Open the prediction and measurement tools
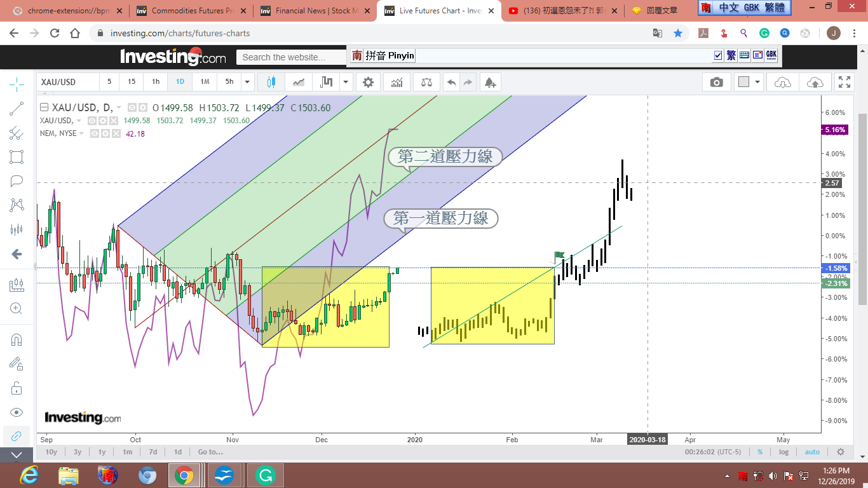The width and height of the screenshot is (868, 488). [x=17, y=229]
